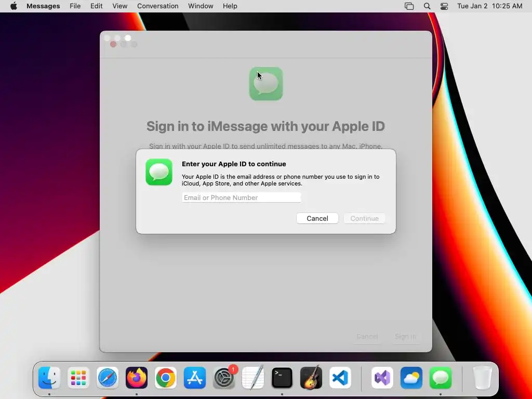This screenshot has height=399, width=532.
Task: Launch Terminal from the Dock
Action: [282, 378]
